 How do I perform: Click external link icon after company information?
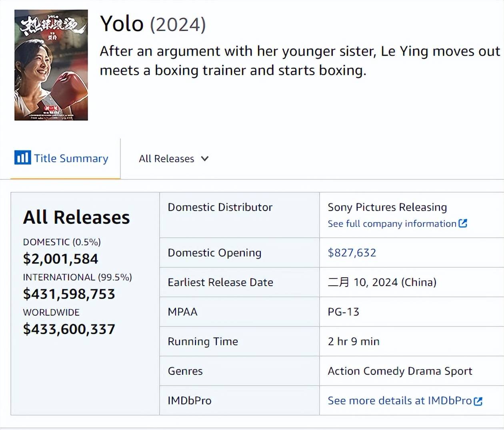pos(463,223)
